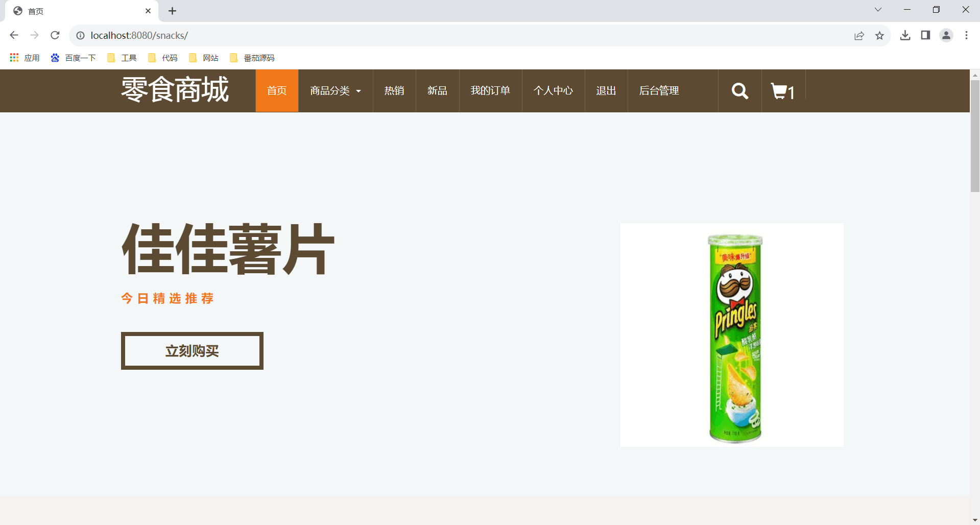This screenshot has width=980, height=525.
Task: Click the scrollbar down arrow
Action: [x=975, y=520]
